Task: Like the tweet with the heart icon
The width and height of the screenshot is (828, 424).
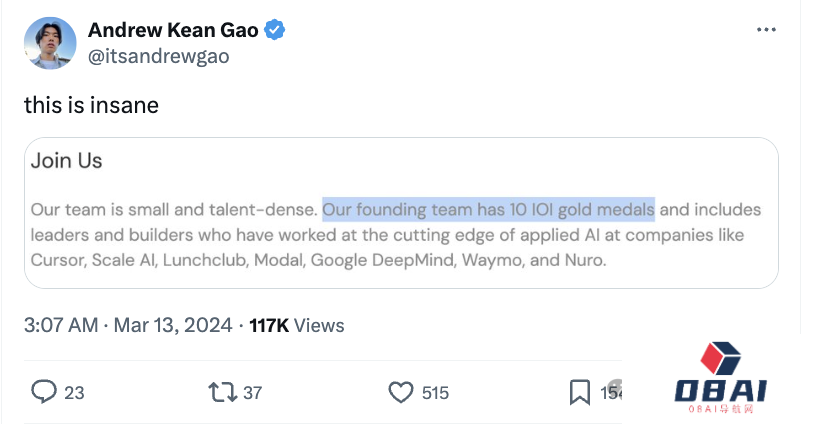Action: pos(401,392)
